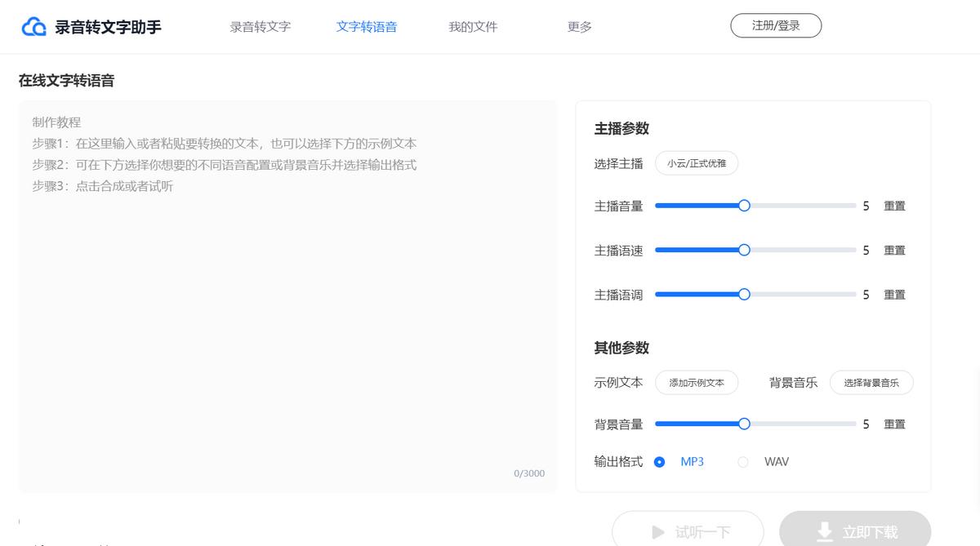Open 添加示例文本 sample text picker
Viewport: 980px width, 546px height.
pyautogui.click(x=697, y=382)
